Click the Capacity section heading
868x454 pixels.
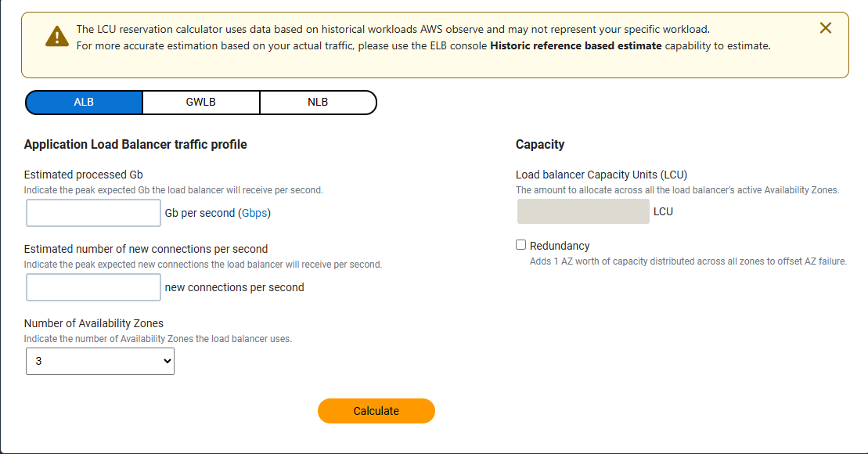540,145
